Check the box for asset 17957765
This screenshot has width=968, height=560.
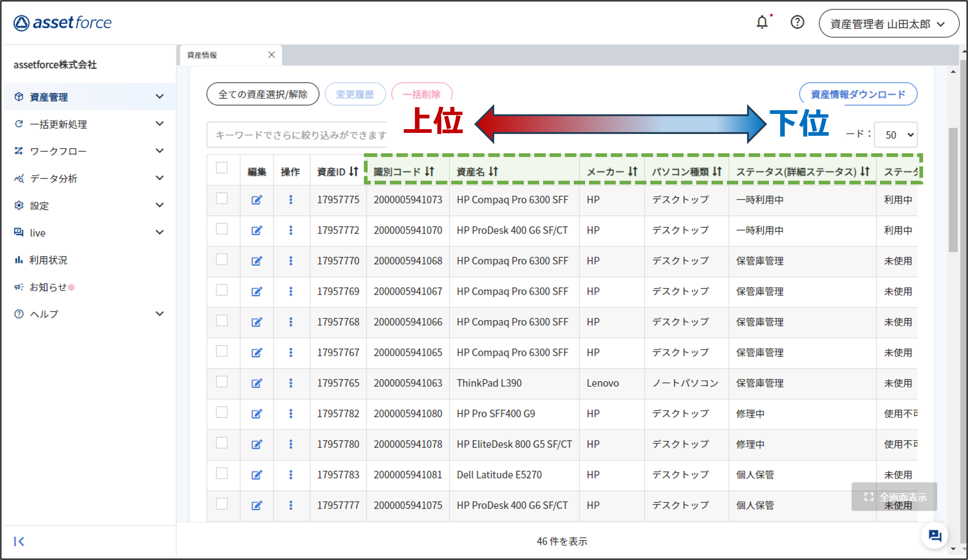click(x=222, y=381)
